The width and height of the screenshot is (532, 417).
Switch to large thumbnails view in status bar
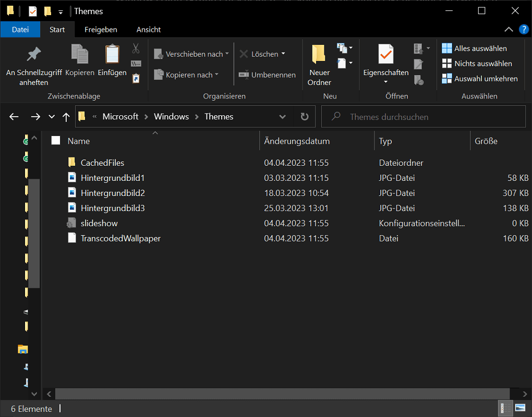click(520, 408)
